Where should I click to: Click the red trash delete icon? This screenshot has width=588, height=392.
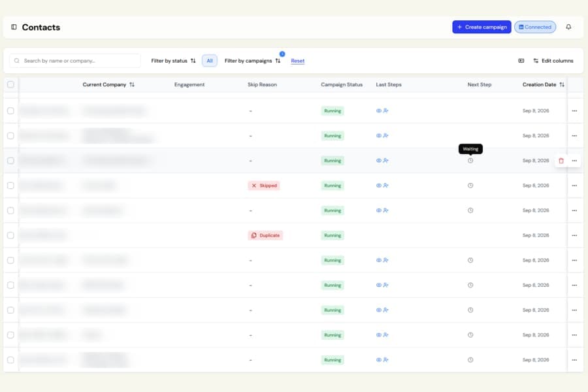point(561,161)
